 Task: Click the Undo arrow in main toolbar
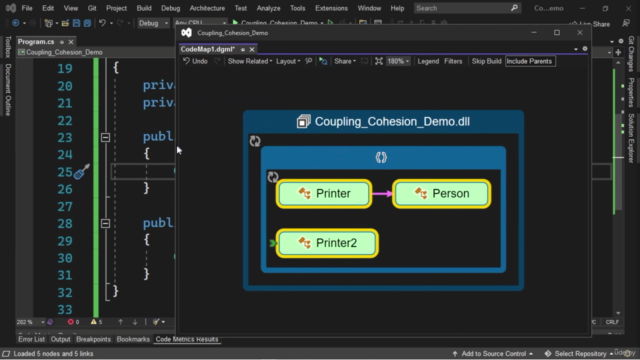pos(102,23)
